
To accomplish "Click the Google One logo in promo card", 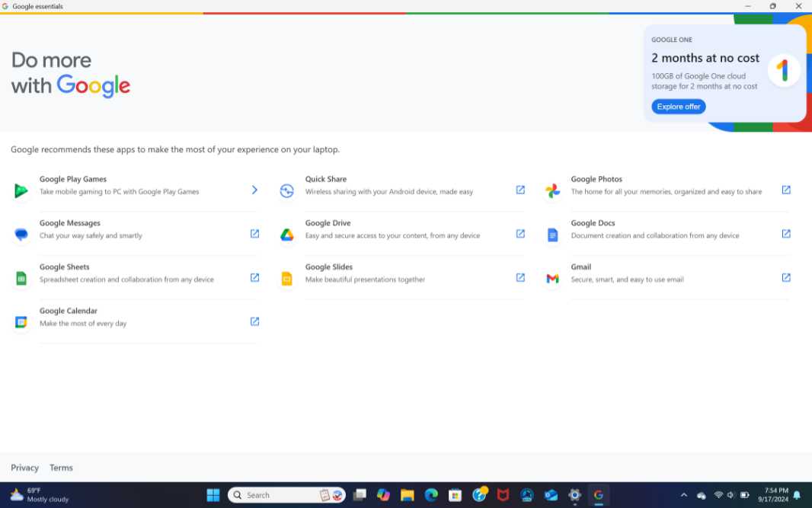I will pyautogui.click(x=782, y=71).
